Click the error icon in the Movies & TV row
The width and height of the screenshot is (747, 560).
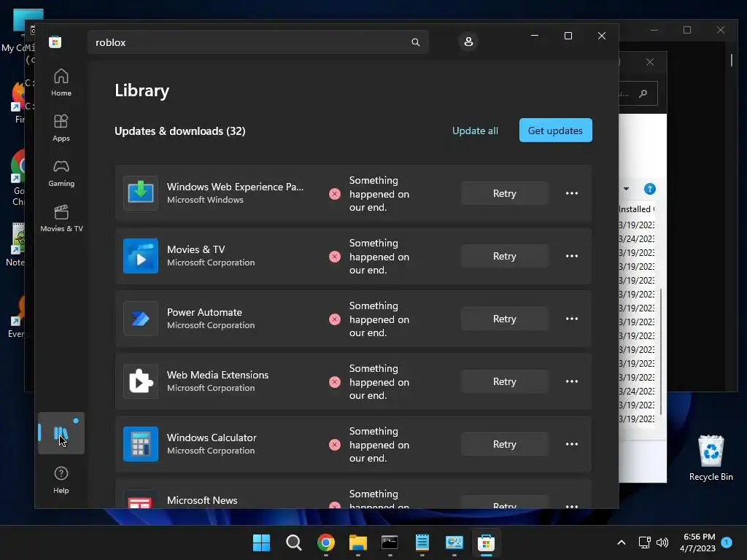[x=335, y=257]
